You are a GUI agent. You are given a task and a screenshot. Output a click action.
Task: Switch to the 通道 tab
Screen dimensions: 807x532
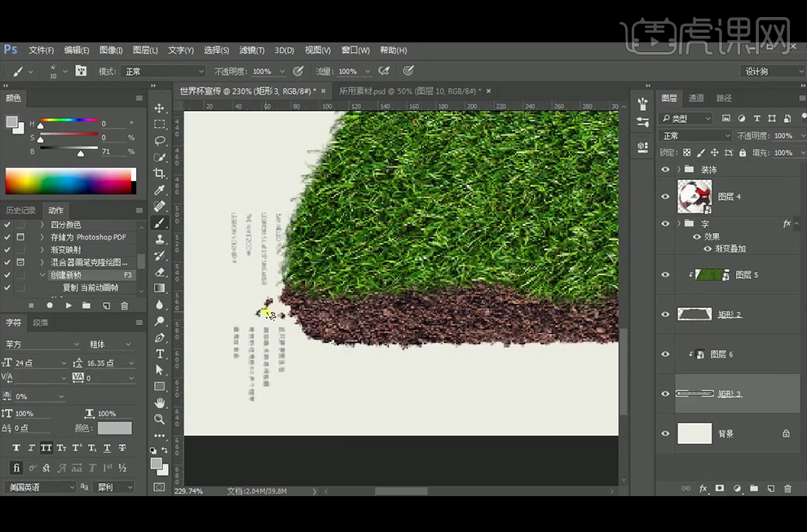(696, 98)
